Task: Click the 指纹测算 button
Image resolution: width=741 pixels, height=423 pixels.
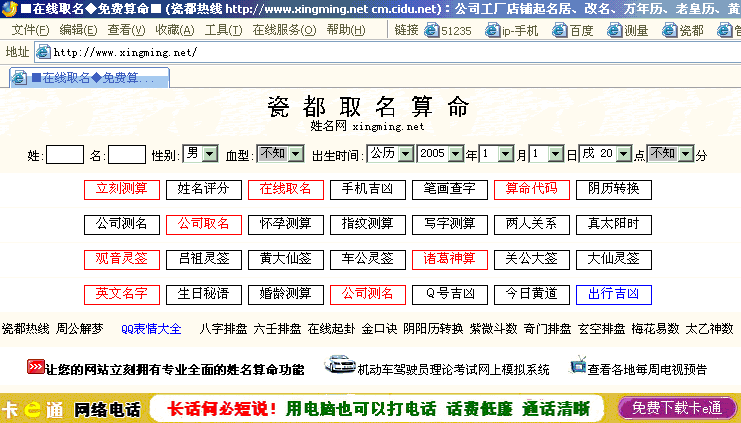Action: pyautogui.click(x=368, y=224)
